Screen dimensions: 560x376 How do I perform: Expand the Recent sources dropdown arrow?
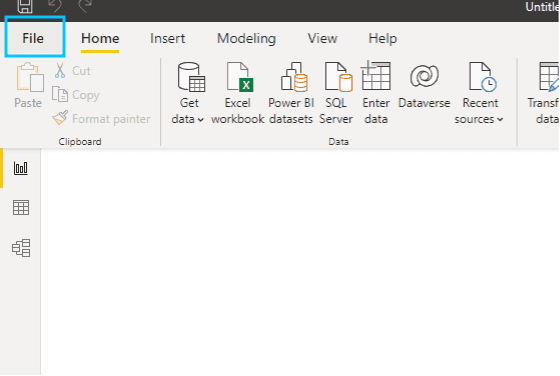(500, 120)
